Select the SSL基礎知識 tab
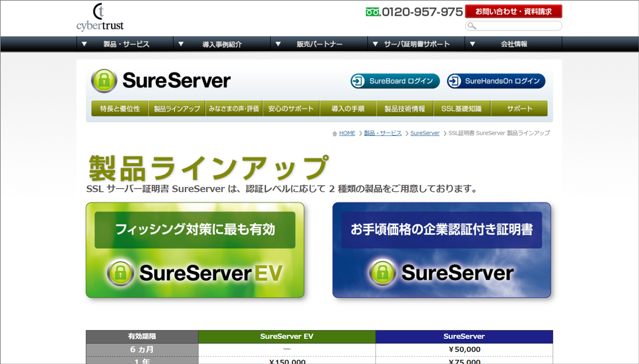Viewport: 639px width, 364px height. 462,109
